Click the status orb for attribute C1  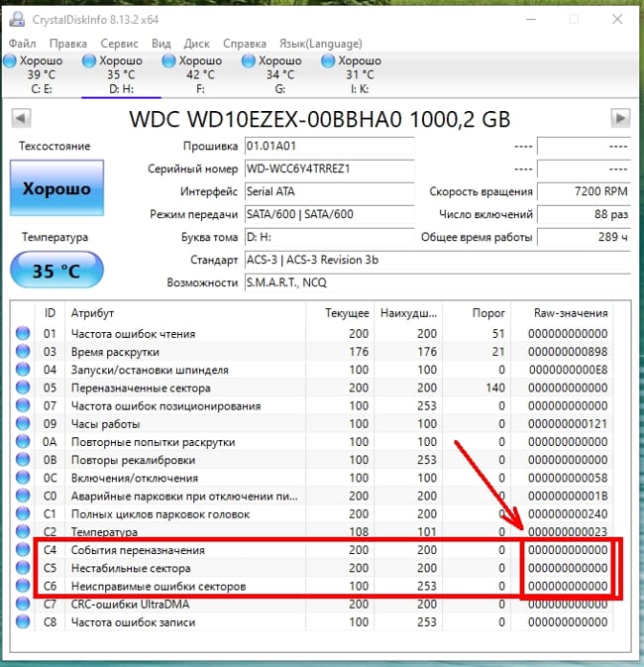(23, 513)
